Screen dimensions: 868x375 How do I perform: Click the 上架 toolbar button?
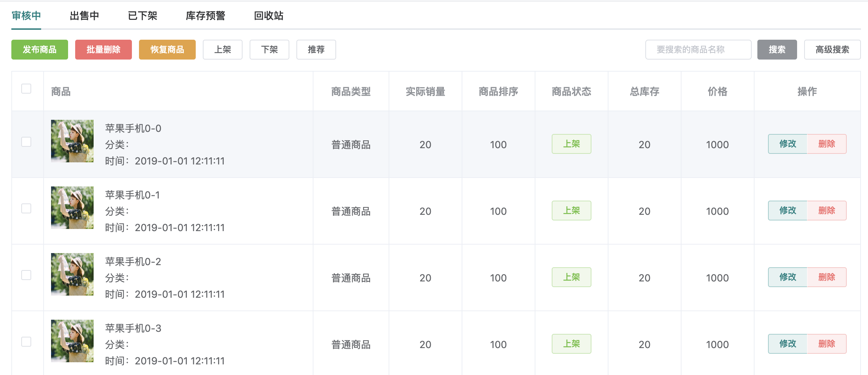pos(223,50)
